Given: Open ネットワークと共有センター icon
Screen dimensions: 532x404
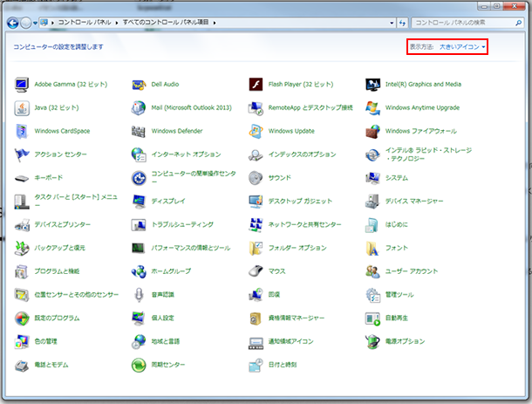Looking at the screenshot, I should pyautogui.click(x=256, y=225).
